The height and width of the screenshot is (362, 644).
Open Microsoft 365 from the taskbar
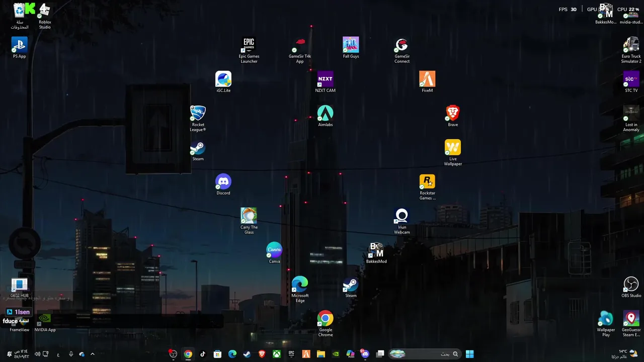pyautogui.click(x=350, y=354)
